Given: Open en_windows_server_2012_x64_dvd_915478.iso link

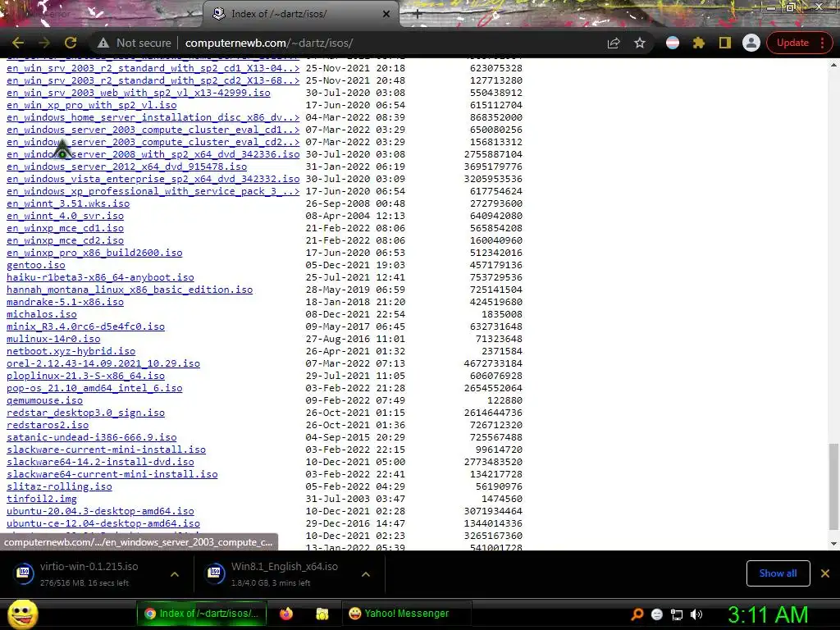Looking at the screenshot, I should pos(126,167).
